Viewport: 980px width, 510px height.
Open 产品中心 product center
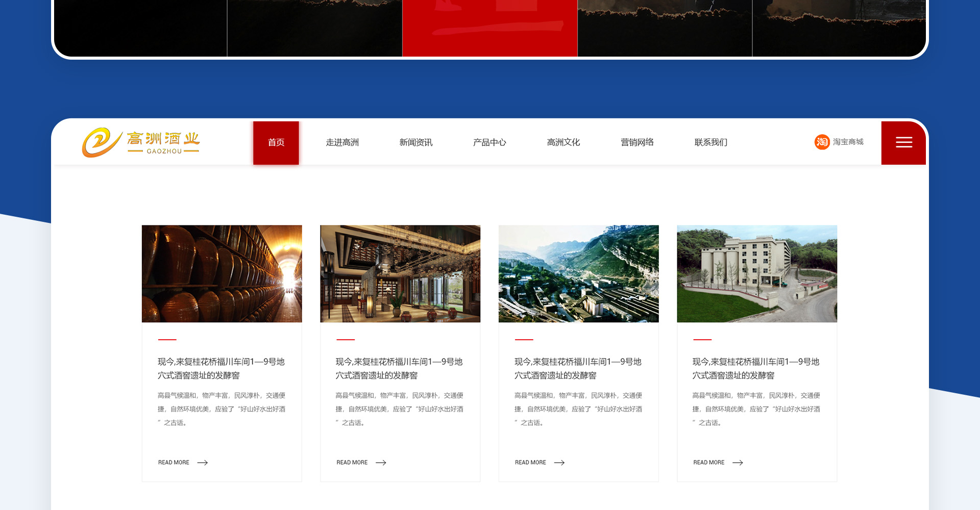coord(489,143)
